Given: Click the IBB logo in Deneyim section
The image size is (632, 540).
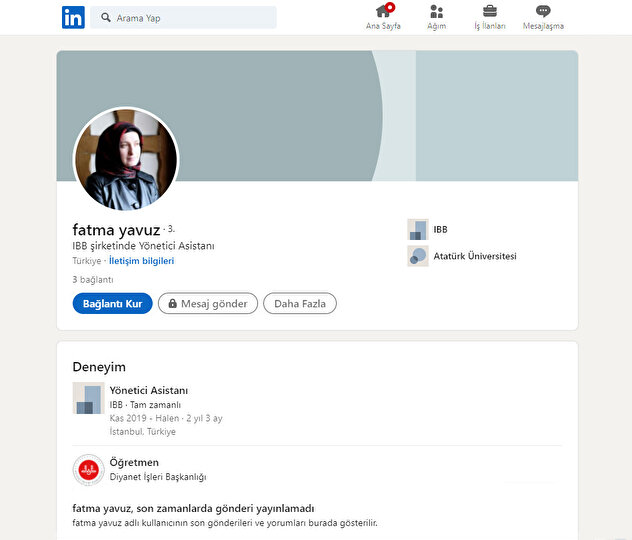Looking at the screenshot, I should [88, 398].
